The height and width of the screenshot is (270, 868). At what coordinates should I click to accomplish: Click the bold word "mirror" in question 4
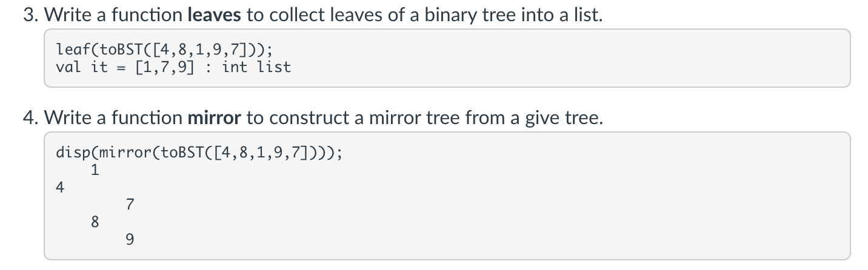215,117
